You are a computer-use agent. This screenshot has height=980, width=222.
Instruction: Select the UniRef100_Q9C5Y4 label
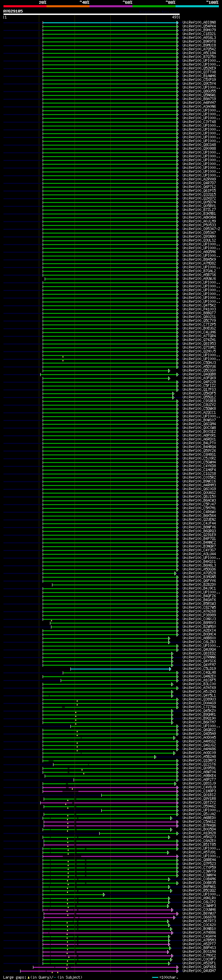click(199, 84)
